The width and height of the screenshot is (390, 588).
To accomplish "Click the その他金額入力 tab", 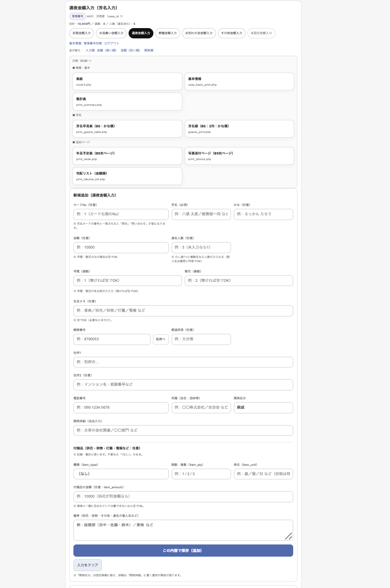I will 231,33.
